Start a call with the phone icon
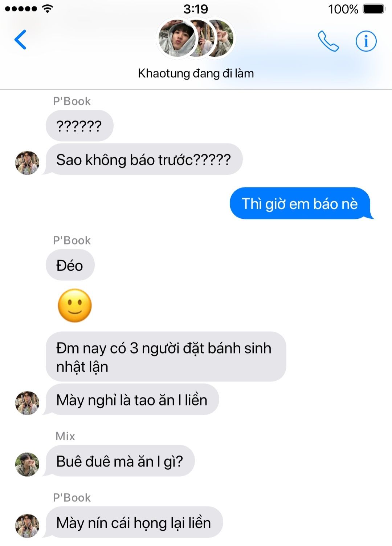 pyautogui.click(x=328, y=41)
